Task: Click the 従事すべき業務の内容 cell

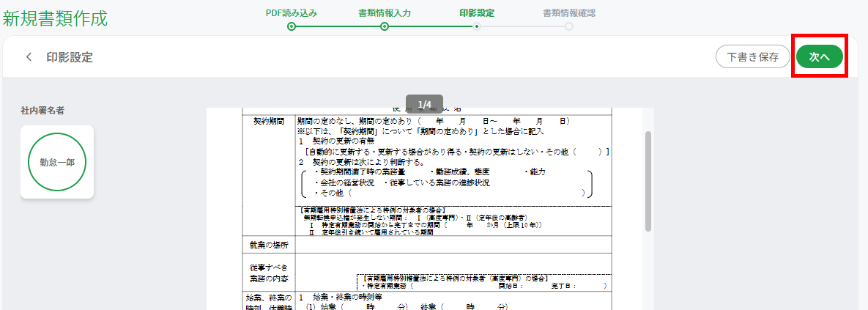Action: 270,271
